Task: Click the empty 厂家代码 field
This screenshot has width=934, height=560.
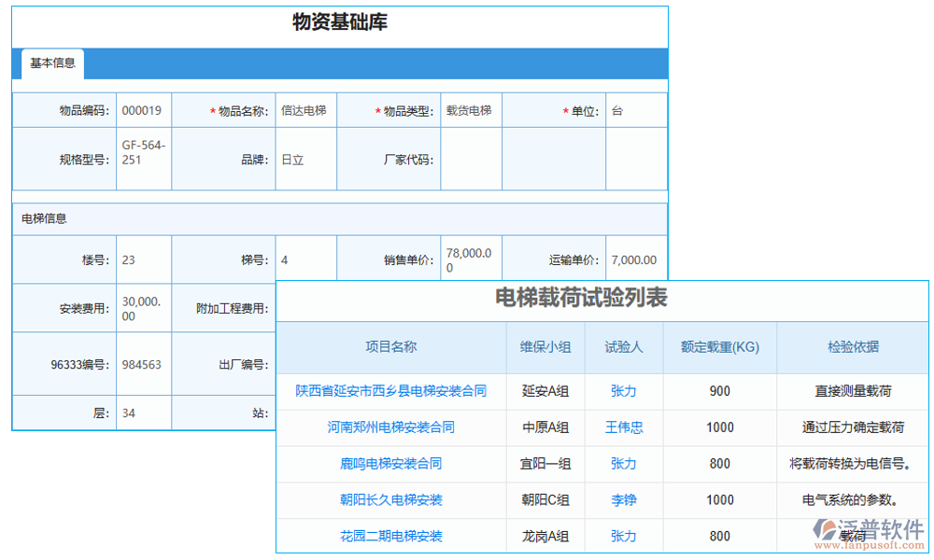Action: (470, 160)
